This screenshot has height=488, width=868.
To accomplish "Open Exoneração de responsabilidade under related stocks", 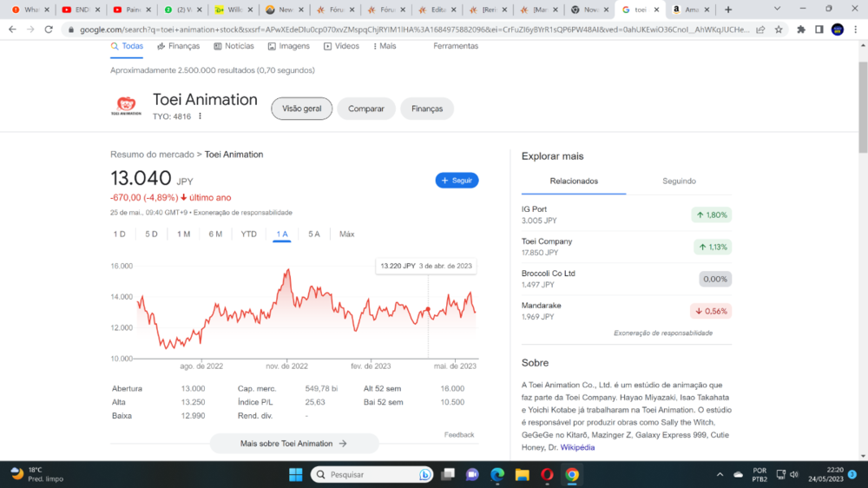I will point(662,333).
